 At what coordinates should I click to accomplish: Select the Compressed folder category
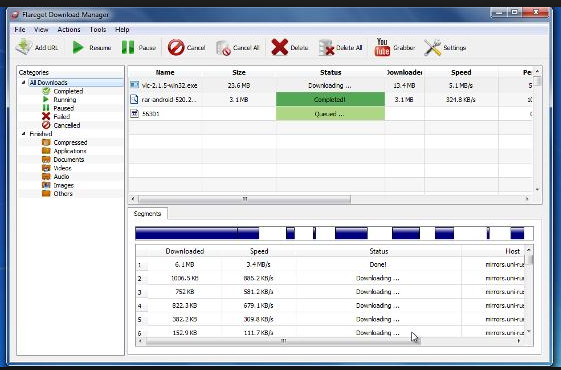coord(70,142)
